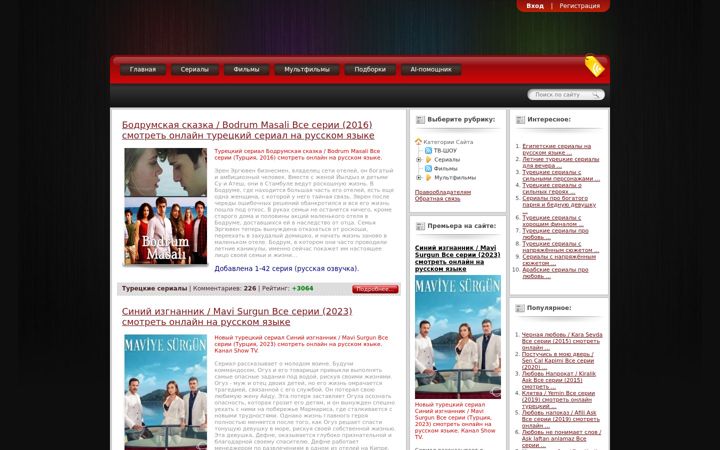Image resolution: width=720 pixels, height=450 pixels.
Task: Select ТВ-ШОУ in the category tree
Action: (445, 151)
